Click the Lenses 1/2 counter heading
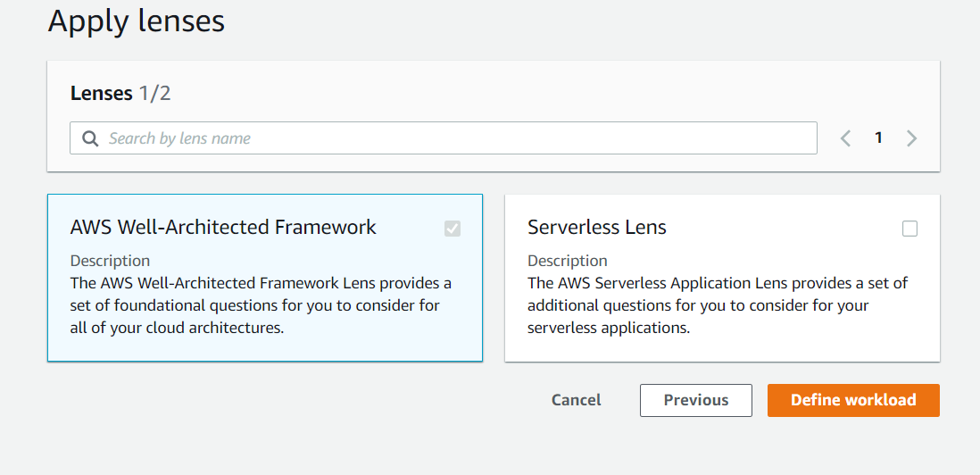Viewport: 980px width, 475px height. (x=120, y=94)
